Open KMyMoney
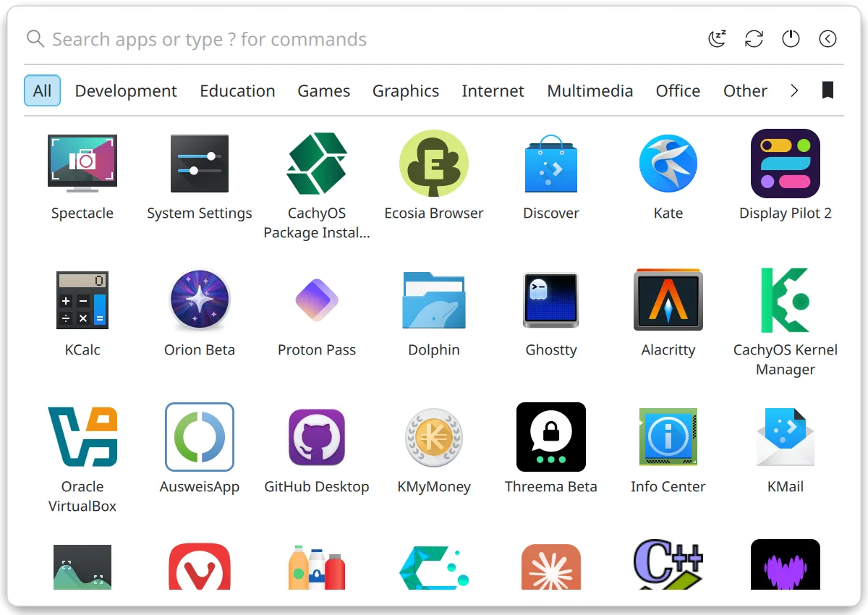The width and height of the screenshot is (868, 615). tap(434, 436)
